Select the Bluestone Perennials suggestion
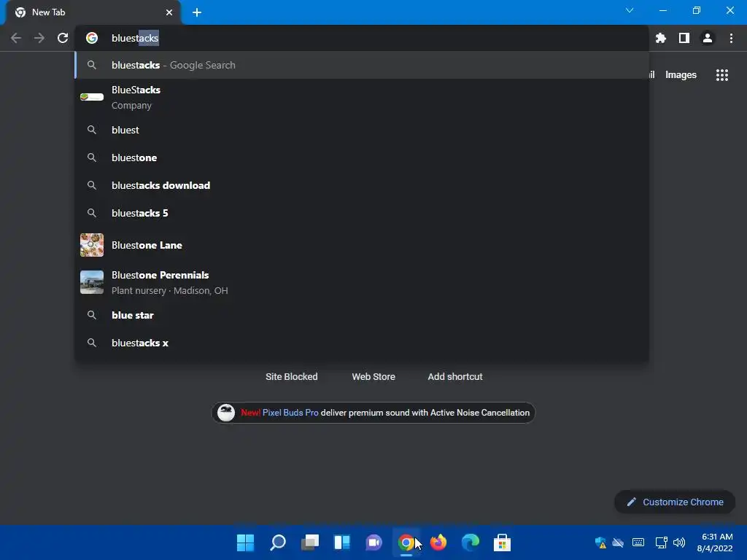This screenshot has height=560, width=747. (362, 282)
